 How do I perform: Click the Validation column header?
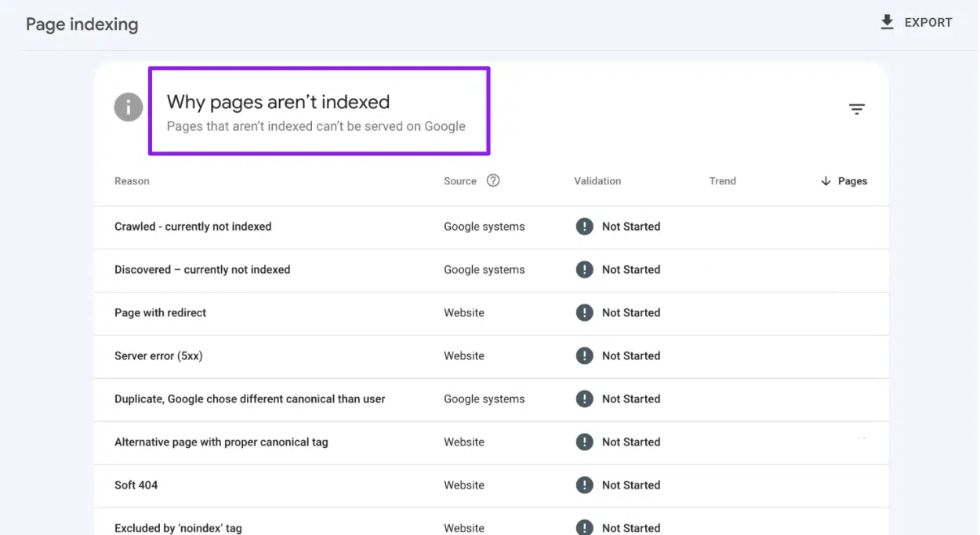click(597, 181)
